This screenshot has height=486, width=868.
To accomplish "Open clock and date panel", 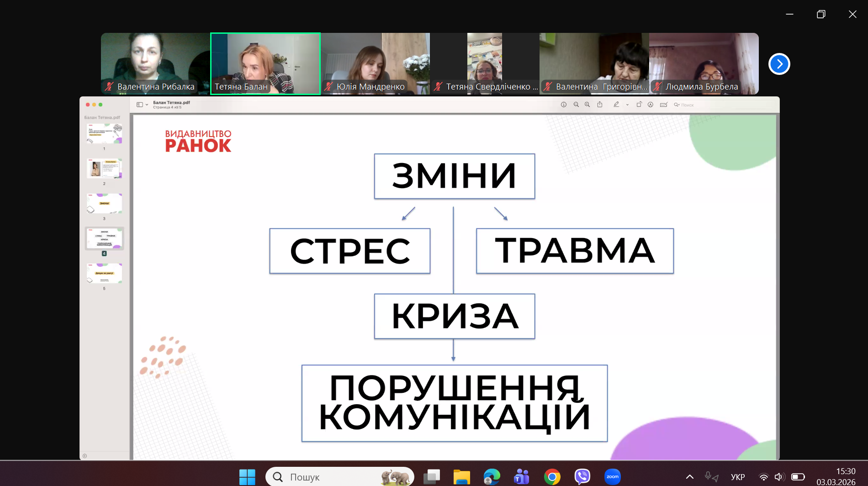I will coord(836,476).
